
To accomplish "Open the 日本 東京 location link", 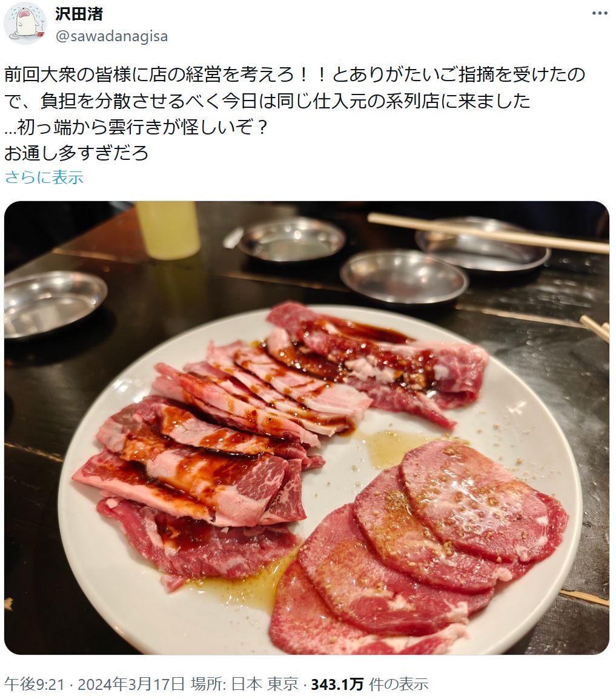I will [x=265, y=683].
